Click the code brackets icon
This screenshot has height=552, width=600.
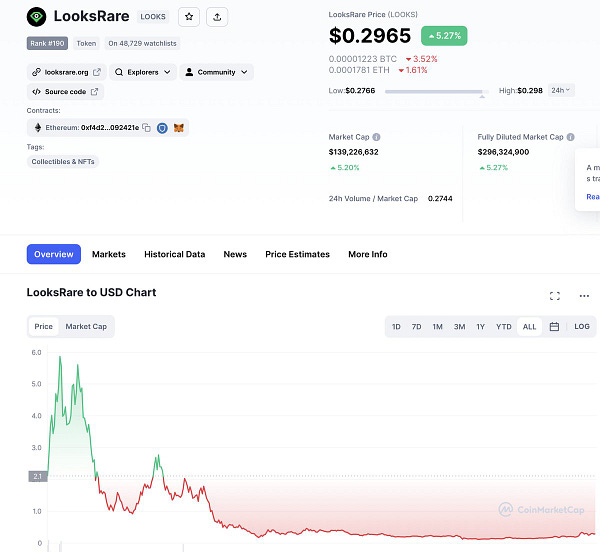pyautogui.click(x=36, y=92)
